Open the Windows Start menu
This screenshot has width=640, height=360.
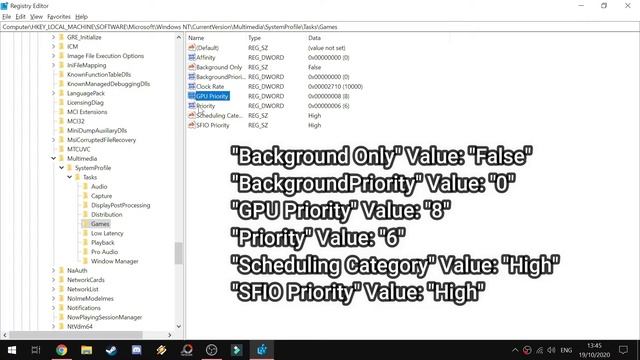(x=11, y=350)
